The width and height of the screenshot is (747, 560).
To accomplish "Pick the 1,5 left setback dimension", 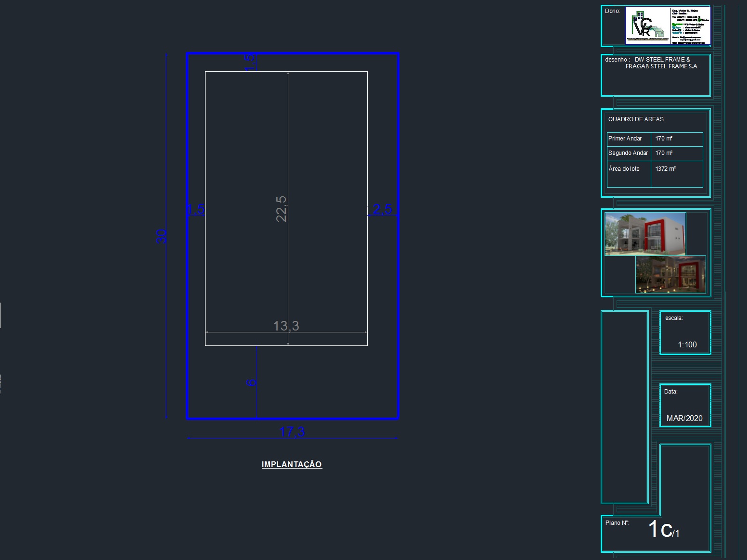I will [x=196, y=209].
